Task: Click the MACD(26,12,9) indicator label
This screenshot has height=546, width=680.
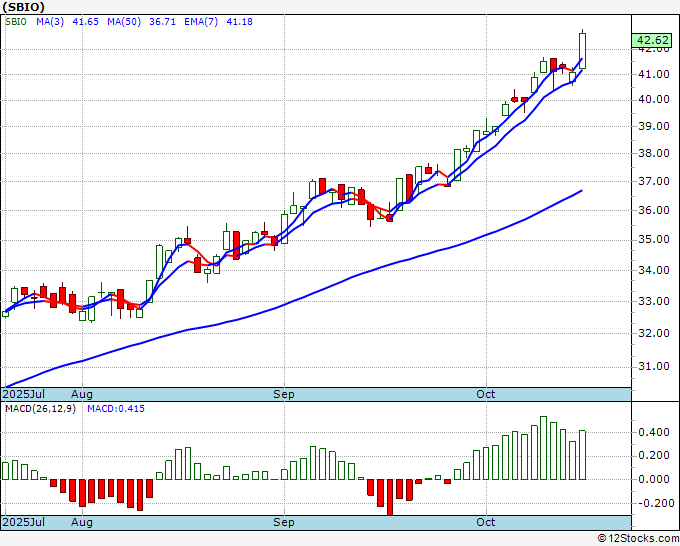Action: [40, 409]
